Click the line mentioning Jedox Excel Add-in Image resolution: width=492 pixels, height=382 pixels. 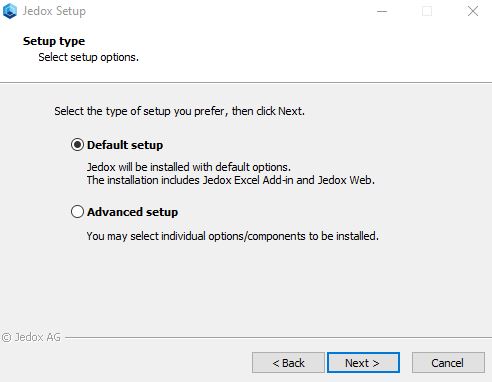[231, 180]
